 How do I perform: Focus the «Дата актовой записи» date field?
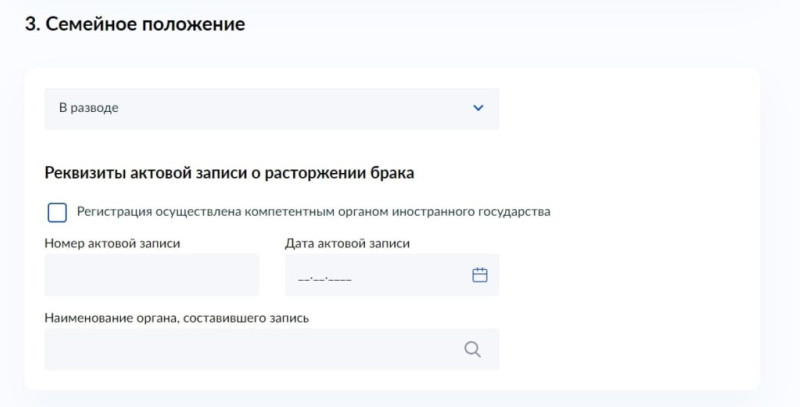click(392, 275)
